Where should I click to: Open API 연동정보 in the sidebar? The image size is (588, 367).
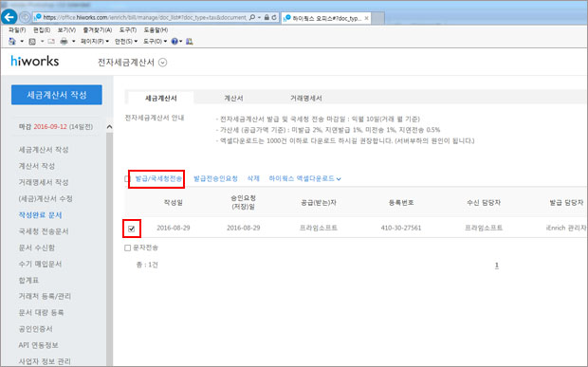38,345
